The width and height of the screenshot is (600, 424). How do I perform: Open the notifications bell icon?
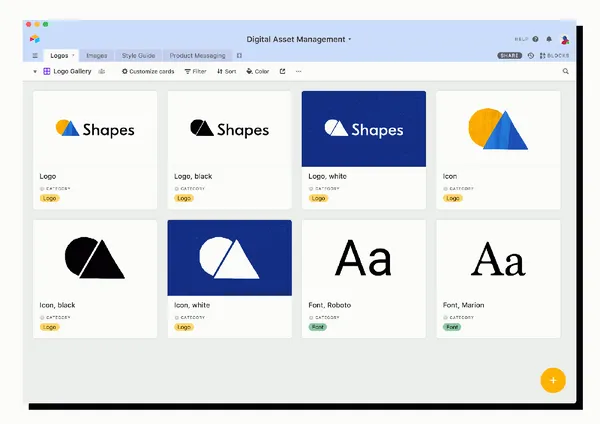[549, 39]
